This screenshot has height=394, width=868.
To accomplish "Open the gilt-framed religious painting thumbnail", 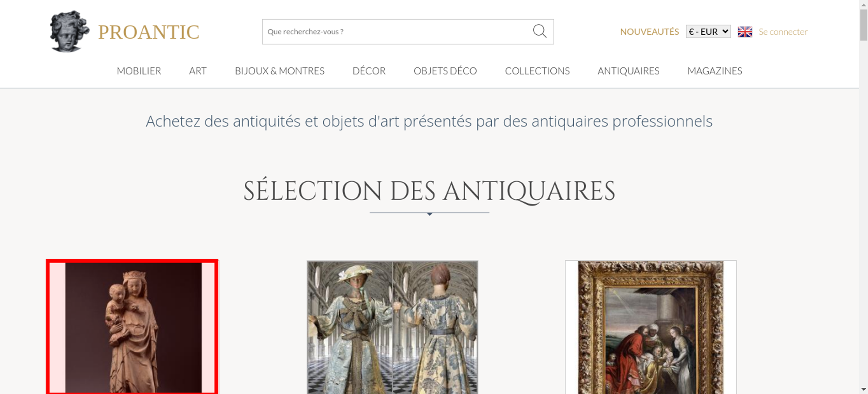I will [651, 327].
